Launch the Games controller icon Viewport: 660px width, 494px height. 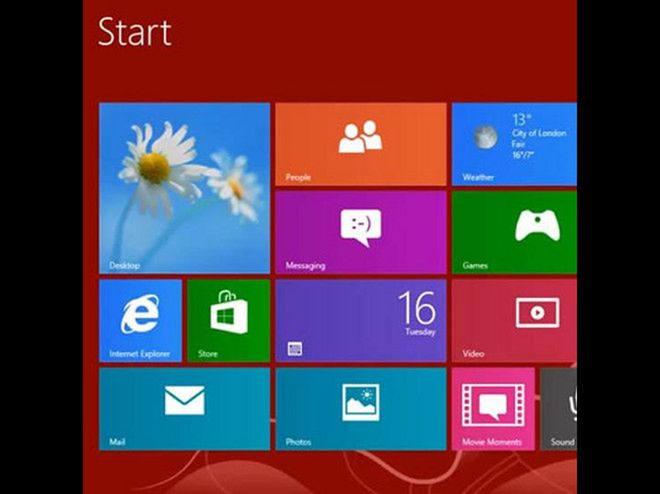537,225
